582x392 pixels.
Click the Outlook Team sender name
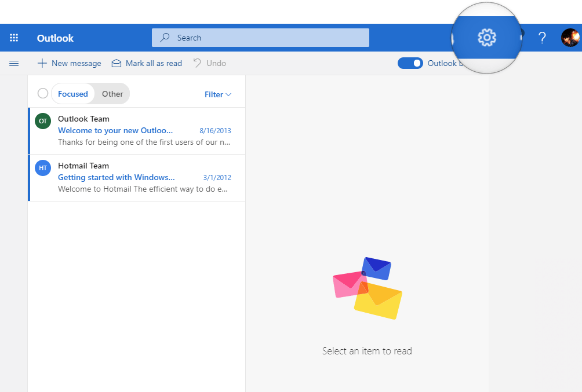coord(83,119)
